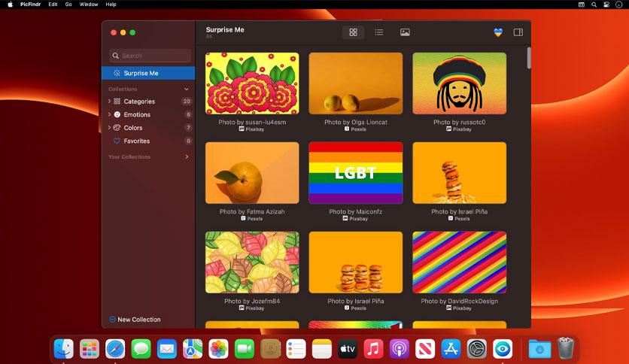Viewport: 629px width, 364px height.
Task: Click the Search input field
Action: click(150, 56)
